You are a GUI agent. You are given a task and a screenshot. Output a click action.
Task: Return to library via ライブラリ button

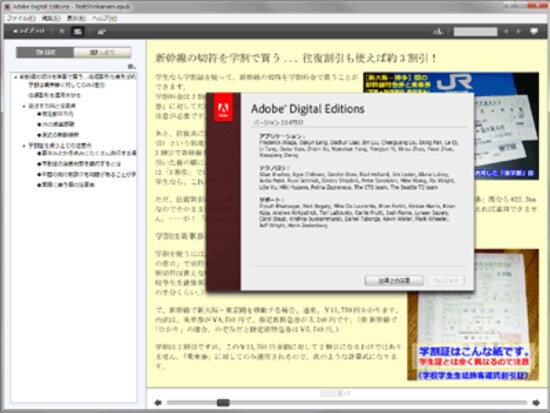[29, 31]
